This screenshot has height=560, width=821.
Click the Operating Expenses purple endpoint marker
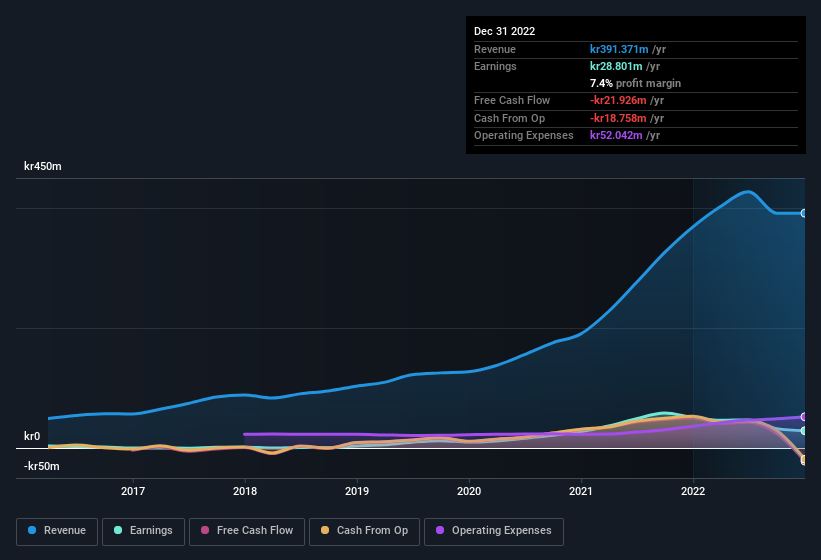click(x=804, y=417)
